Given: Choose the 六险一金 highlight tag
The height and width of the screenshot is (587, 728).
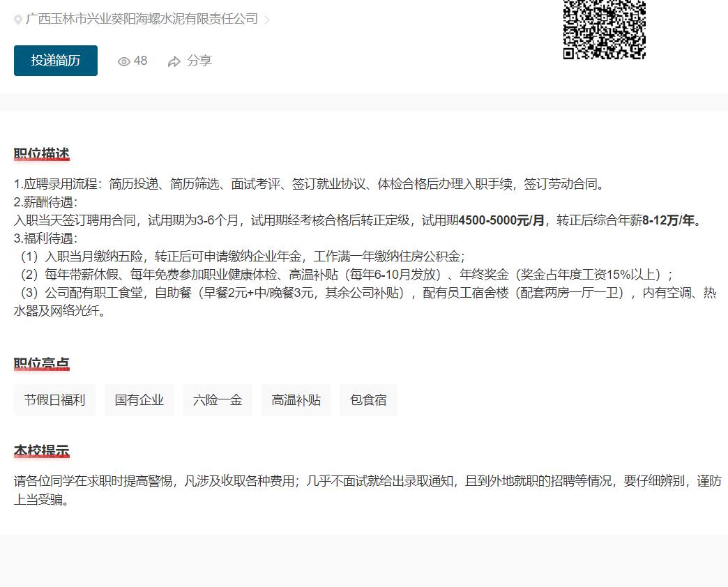Looking at the screenshot, I should 218,400.
